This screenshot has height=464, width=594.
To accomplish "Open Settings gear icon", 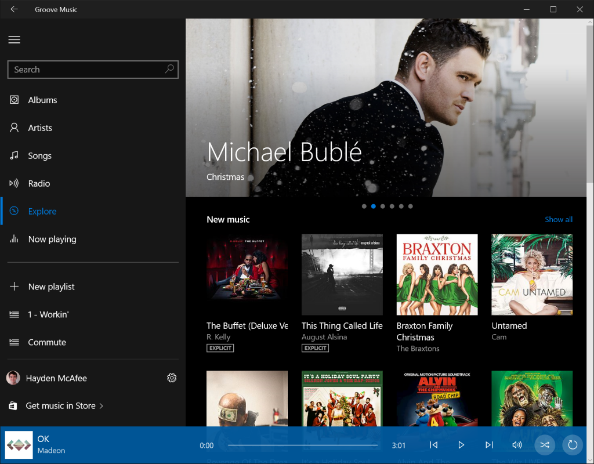I will 172,378.
